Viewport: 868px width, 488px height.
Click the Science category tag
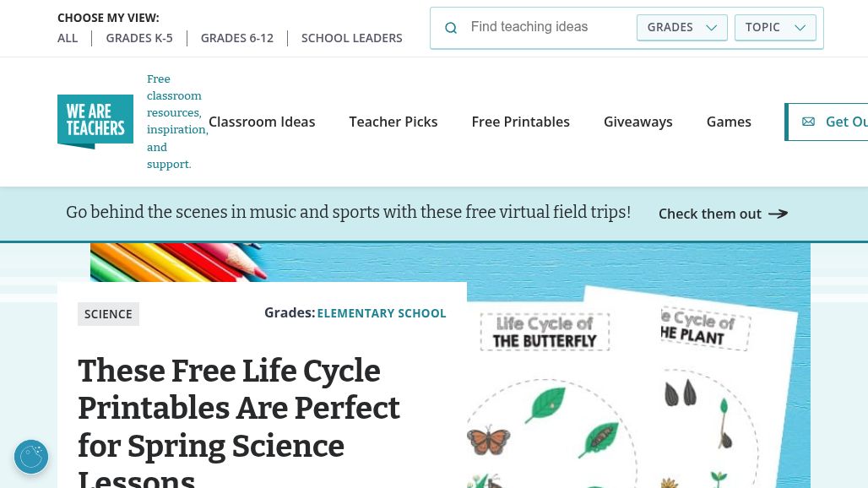(108, 314)
